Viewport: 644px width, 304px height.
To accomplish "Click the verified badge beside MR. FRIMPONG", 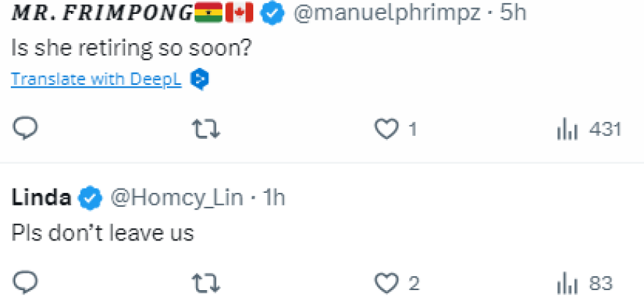I will pyautogui.click(x=272, y=13).
